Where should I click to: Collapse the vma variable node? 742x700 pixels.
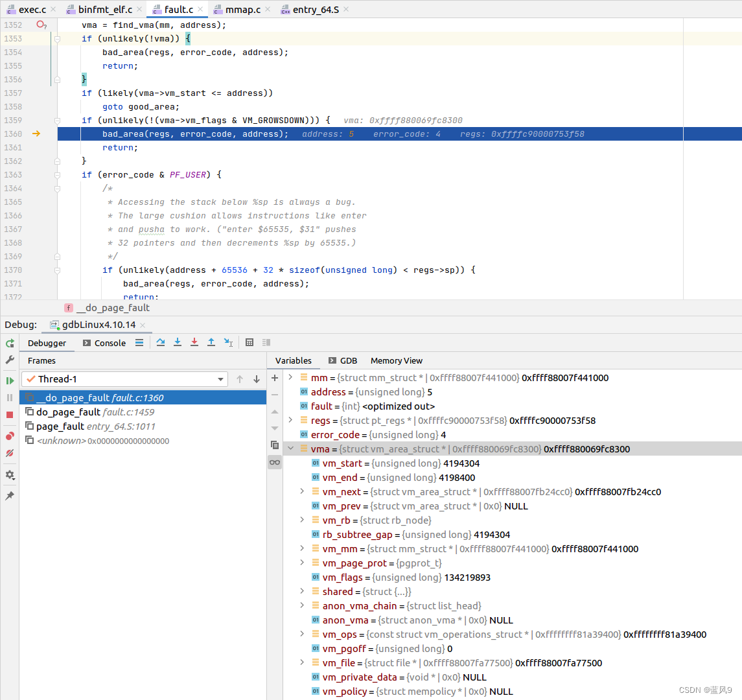[290, 449]
